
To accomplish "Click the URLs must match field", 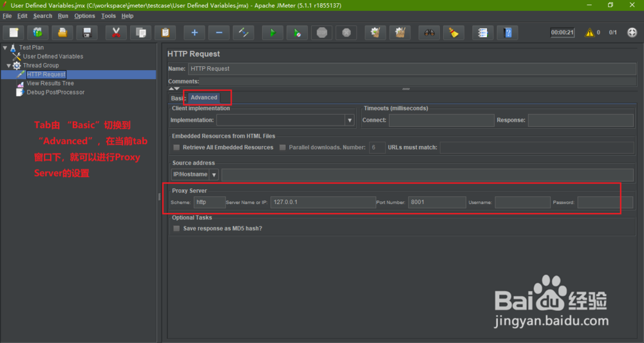I will click(537, 147).
